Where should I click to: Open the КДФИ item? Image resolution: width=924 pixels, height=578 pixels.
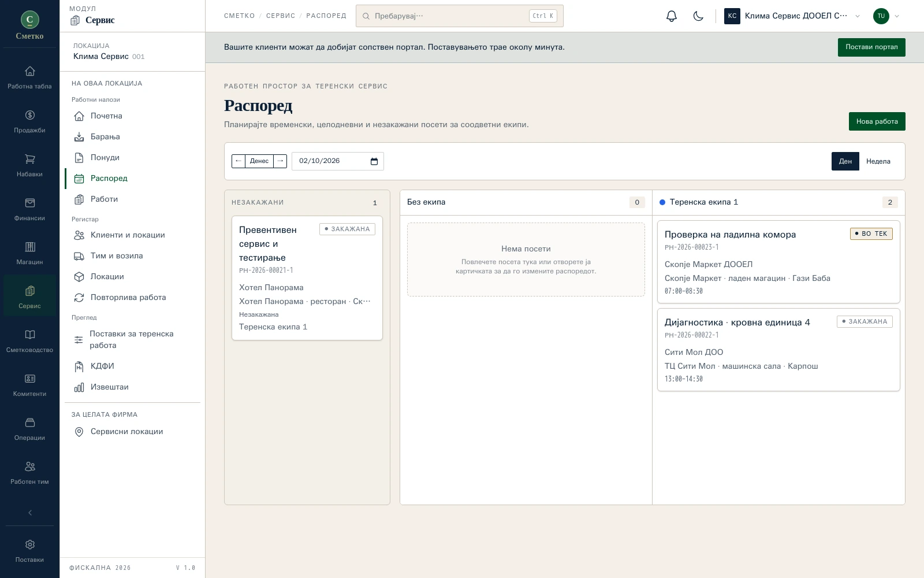[x=132, y=366]
